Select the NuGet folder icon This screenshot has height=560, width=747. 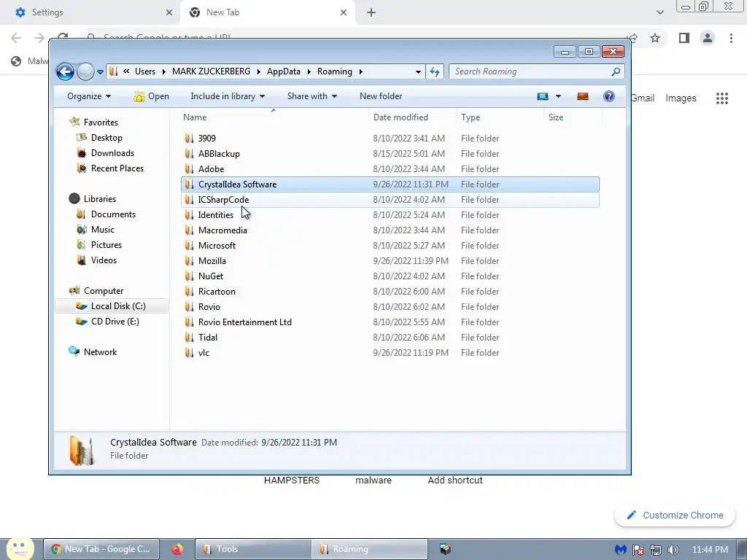tap(189, 276)
